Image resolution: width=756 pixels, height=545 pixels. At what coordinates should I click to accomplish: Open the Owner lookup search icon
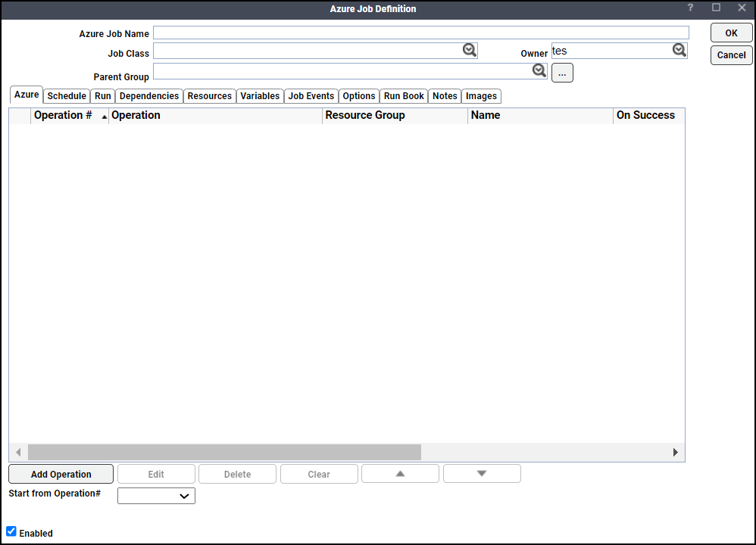click(x=679, y=50)
